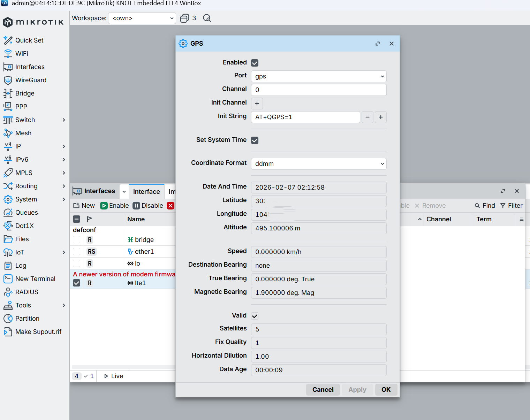Open Make Supout.rif in sidebar

(x=38, y=332)
